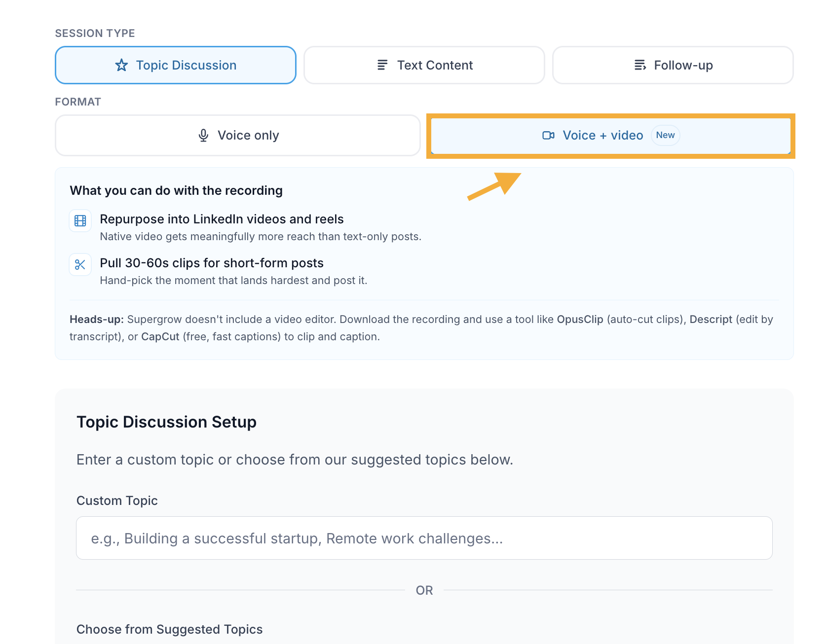Click the microphone icon in Voice only

click(x=203, y=135)
